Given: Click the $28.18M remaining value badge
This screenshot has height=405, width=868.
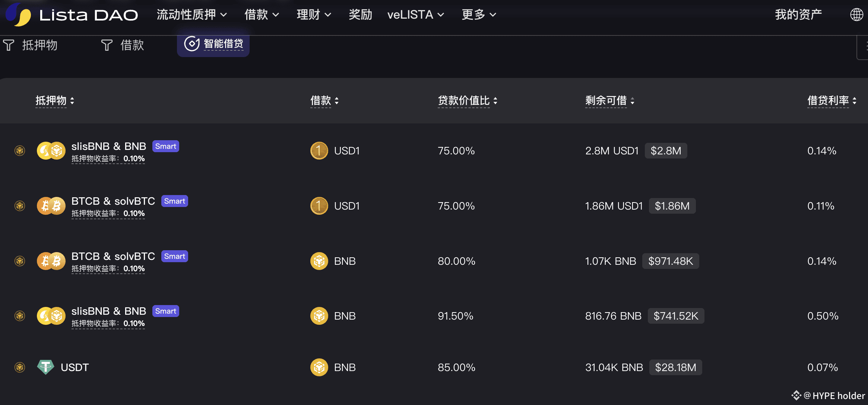Looking at the screenshot, I should [675, 367].
